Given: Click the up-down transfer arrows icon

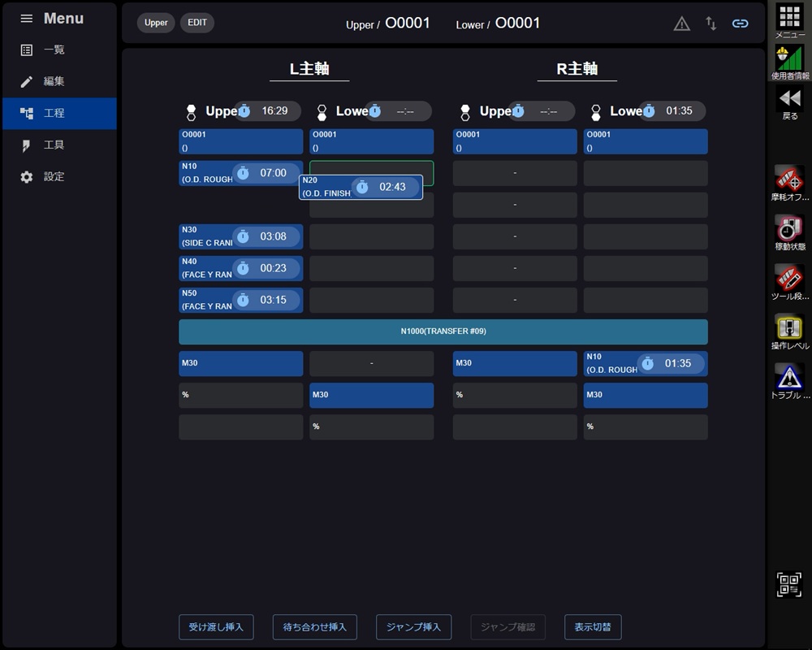Looking at the screenshot, I should tap(711, 24).
